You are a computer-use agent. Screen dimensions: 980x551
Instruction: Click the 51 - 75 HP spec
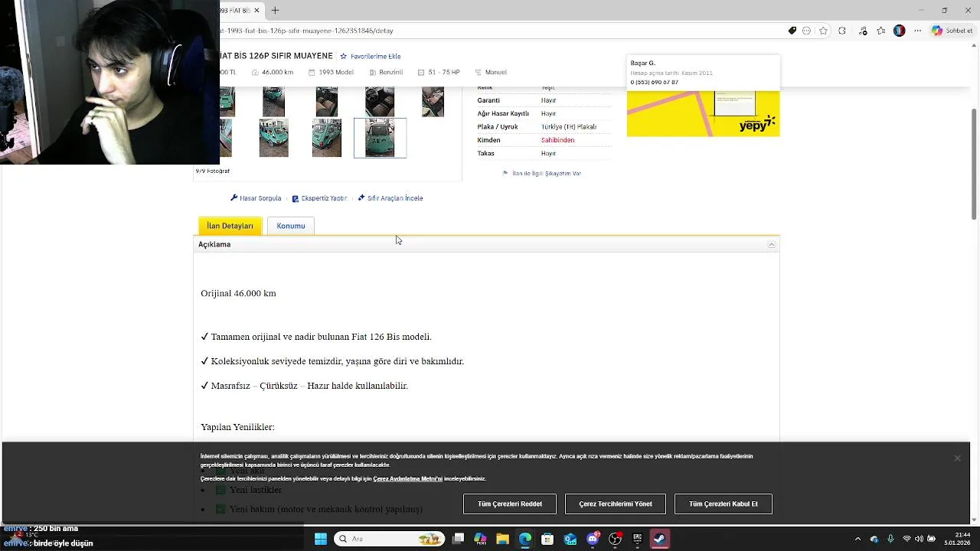click(x=439, y=73)
